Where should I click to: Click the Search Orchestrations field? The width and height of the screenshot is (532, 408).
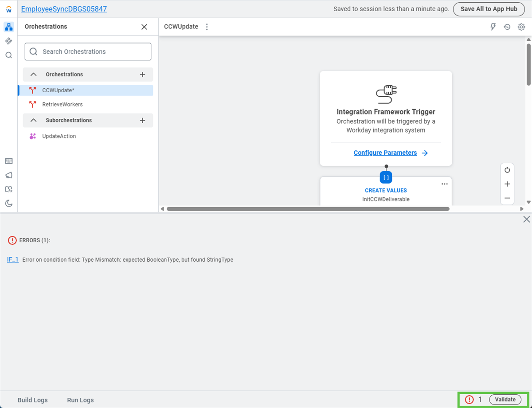[x=88, y=51]
